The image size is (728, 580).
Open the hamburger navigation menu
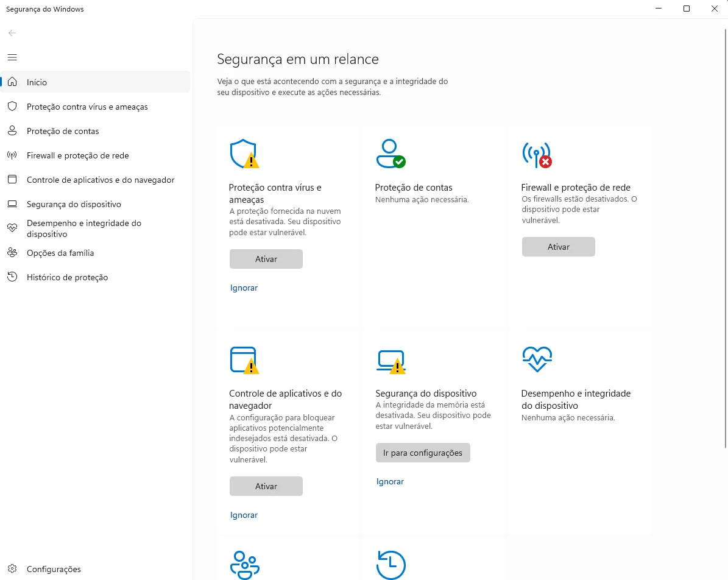pyautogui.click(x=12, y=57)
